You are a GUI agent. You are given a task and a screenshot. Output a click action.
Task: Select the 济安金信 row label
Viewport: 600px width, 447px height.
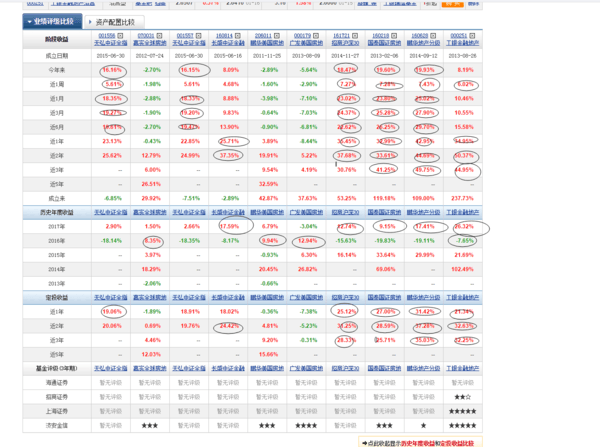pos(57,425)
